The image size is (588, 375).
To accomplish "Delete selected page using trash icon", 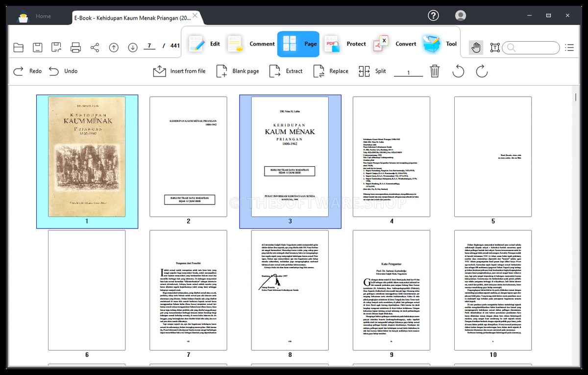I will [x=435, y=72].
